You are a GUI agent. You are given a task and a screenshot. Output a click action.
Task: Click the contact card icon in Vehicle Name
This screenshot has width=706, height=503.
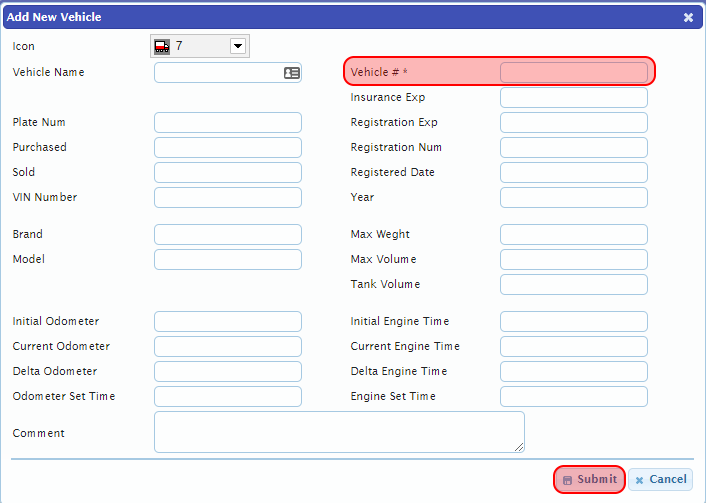(292, 73)
